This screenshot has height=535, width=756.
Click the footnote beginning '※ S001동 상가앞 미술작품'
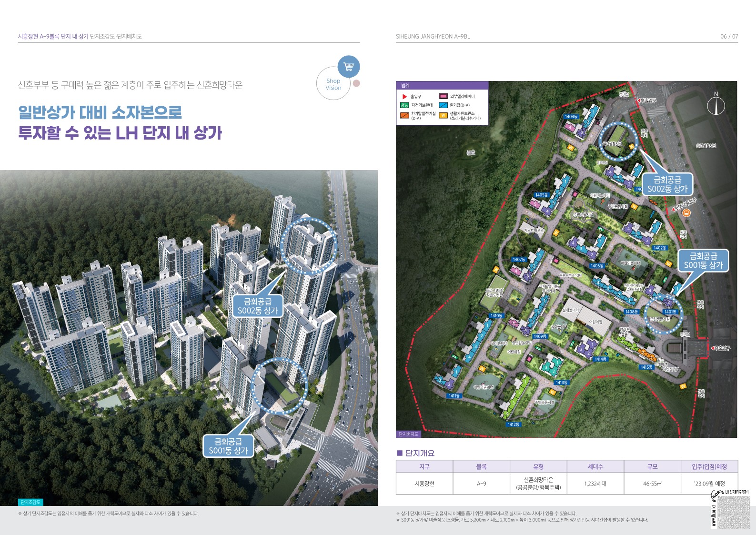pyautogui.click(x=522, y=520)
